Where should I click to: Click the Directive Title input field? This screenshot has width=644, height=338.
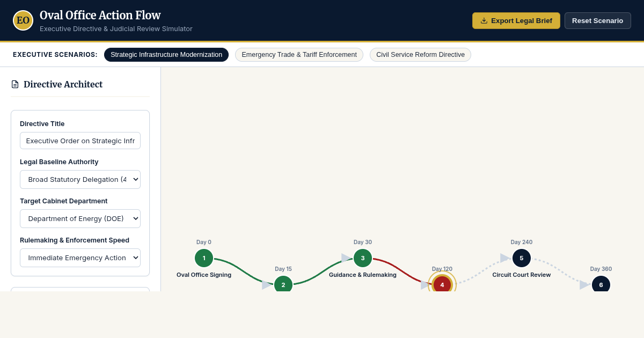(80, 141)
